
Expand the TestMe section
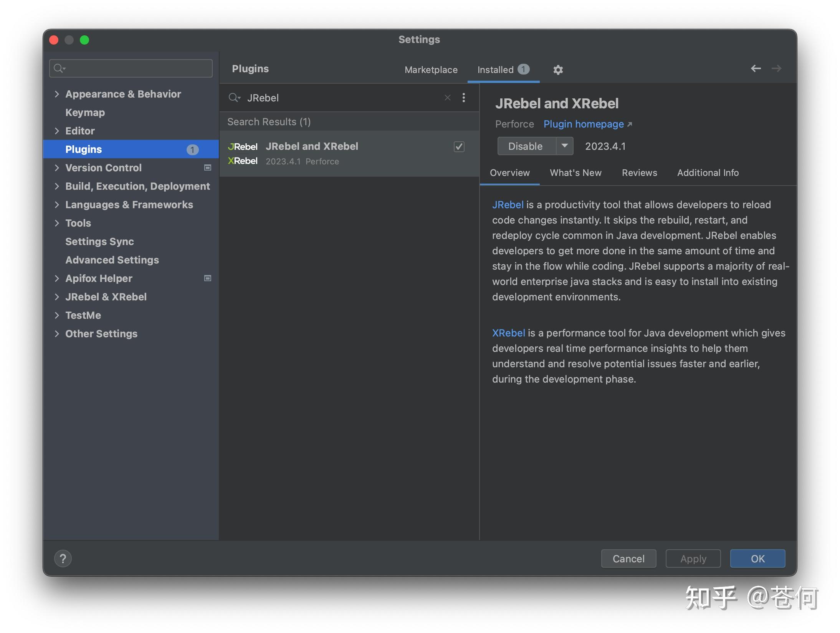click(x=57, y=315)
